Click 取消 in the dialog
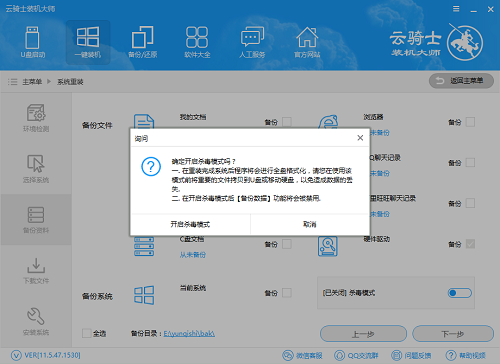Image resolution: width=500 pixels, height=364 pixels. click(310, 224)
